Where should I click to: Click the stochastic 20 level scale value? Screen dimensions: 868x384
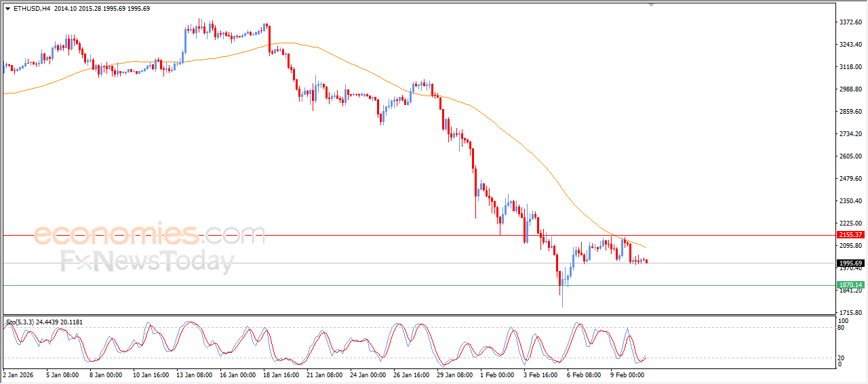coord(843,358)
